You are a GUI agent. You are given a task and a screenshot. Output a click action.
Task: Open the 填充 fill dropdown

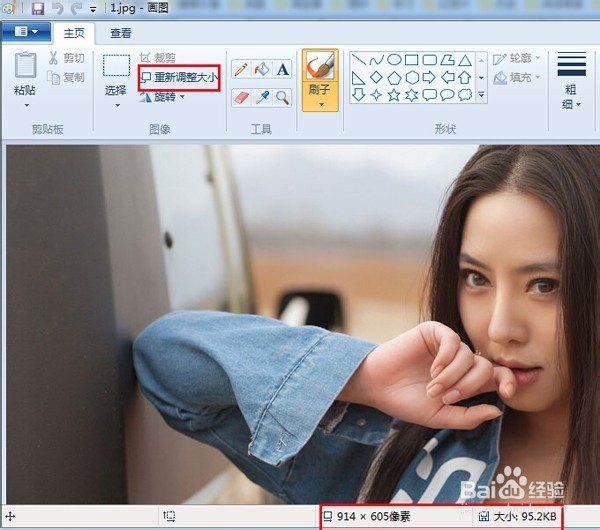pyautogui.click(x=517, y=78)
